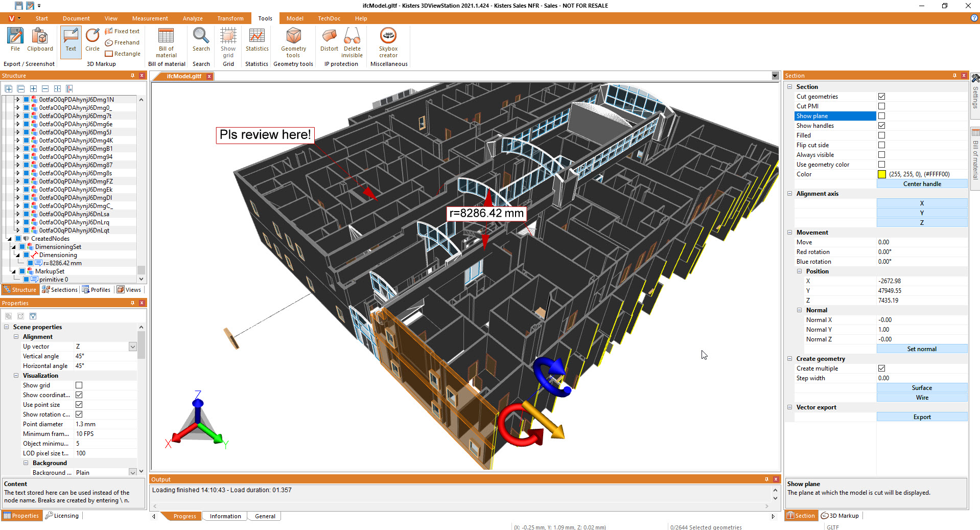Image resolution: width=980 pixels, height=530 pixels.
Task: Align section to X axis
Action: click(922, 203)
